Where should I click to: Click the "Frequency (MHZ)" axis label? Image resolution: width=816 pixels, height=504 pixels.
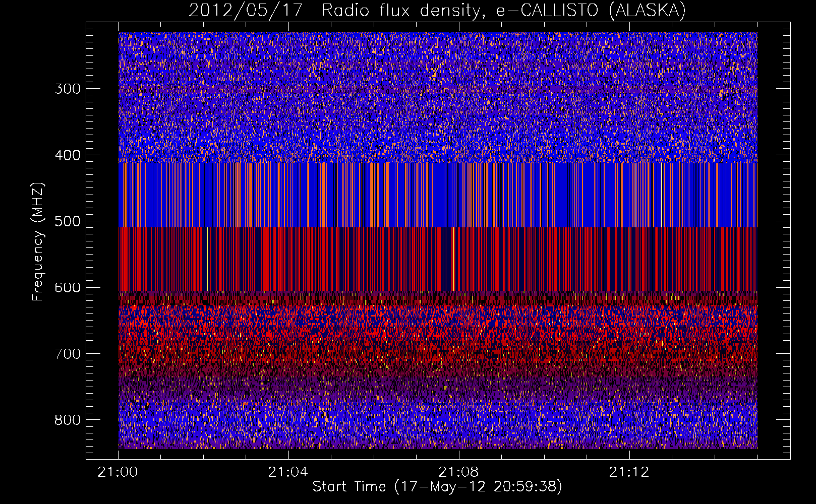pyautogui.click(x=38, y=241)
